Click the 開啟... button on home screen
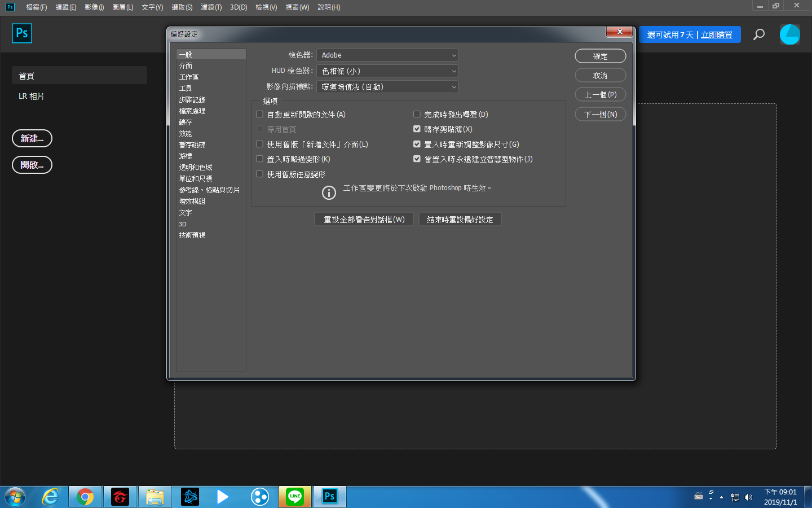 point(32,165)
